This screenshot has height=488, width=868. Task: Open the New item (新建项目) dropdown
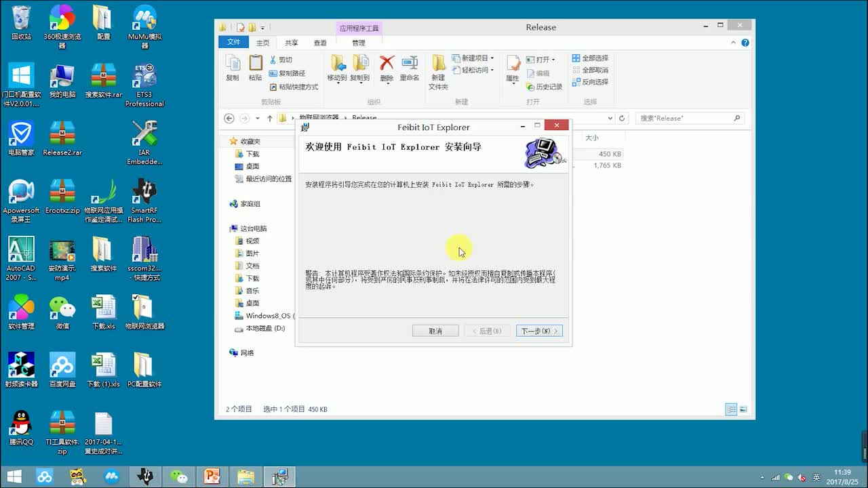473,58
